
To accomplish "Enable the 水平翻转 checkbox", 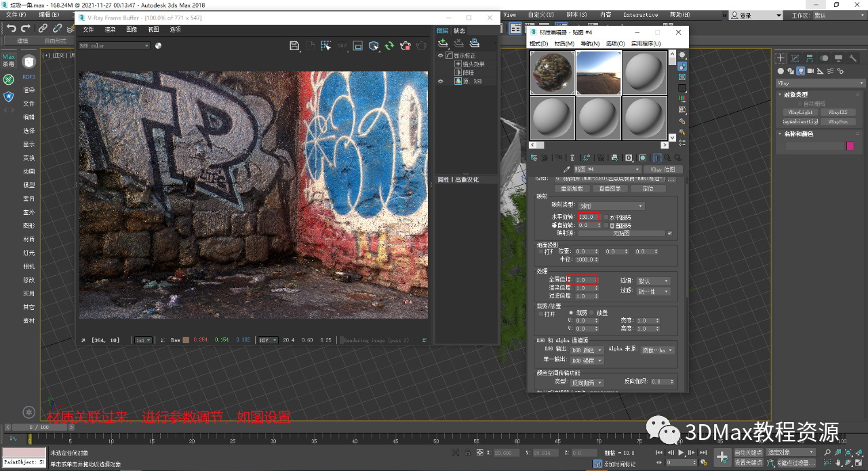I will [606, 217].
